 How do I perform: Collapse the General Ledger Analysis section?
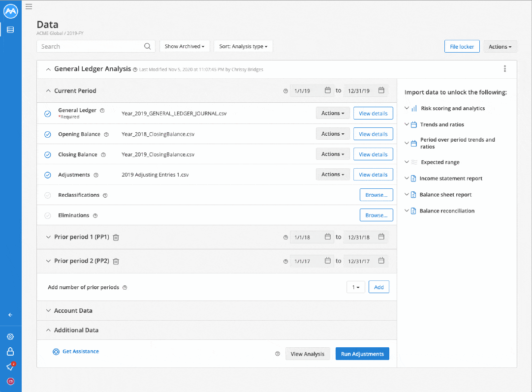coord(48,69)
